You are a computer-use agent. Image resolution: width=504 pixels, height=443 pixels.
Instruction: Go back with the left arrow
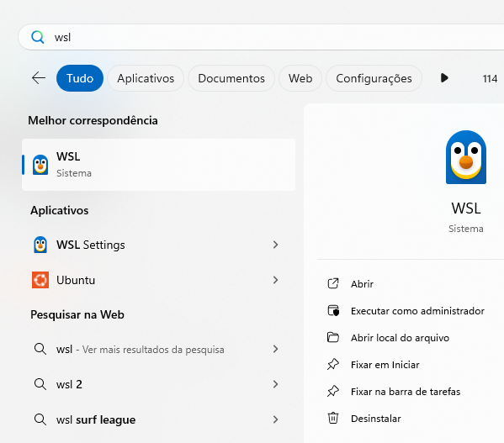point(39,78)
